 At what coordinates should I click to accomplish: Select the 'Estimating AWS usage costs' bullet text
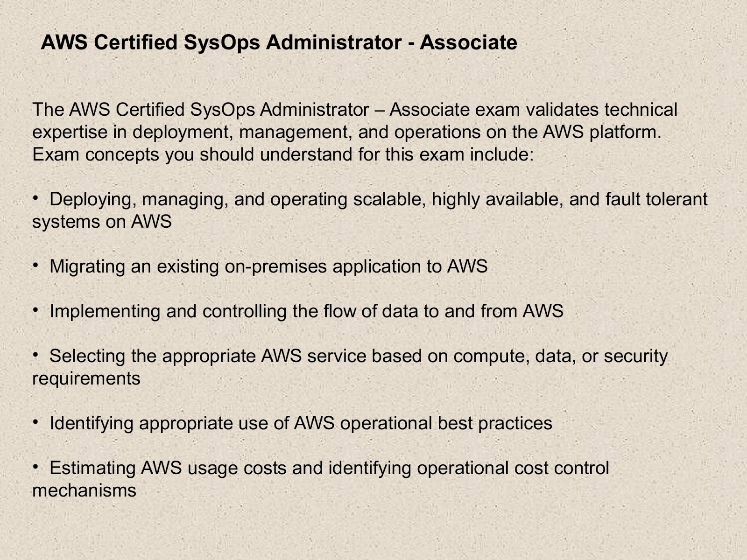pyautogui.click(x=329, y=468)
